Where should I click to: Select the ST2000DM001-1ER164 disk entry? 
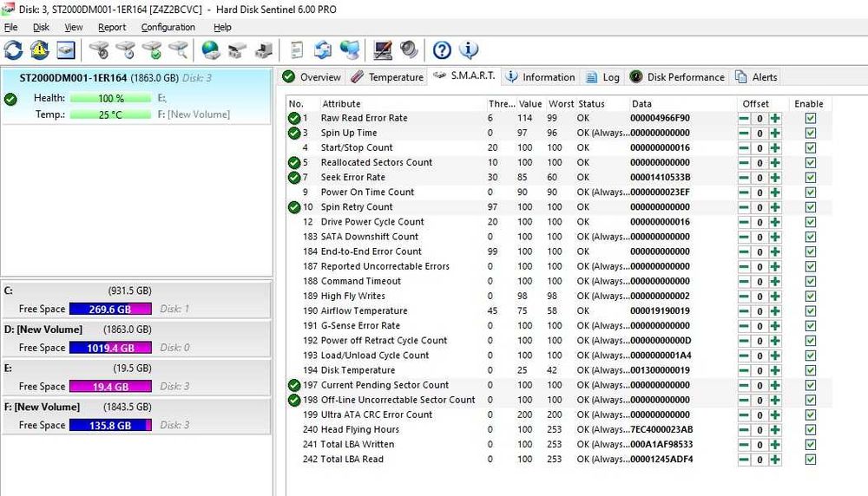point(75,78)
